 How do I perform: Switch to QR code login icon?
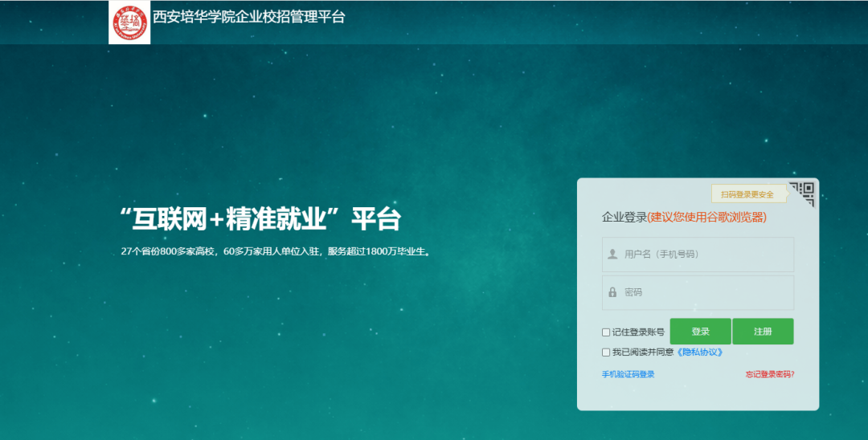coord(801,194)
